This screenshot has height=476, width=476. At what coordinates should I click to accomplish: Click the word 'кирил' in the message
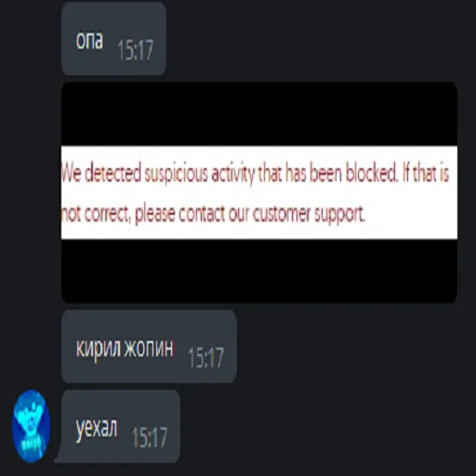(99, 349)
